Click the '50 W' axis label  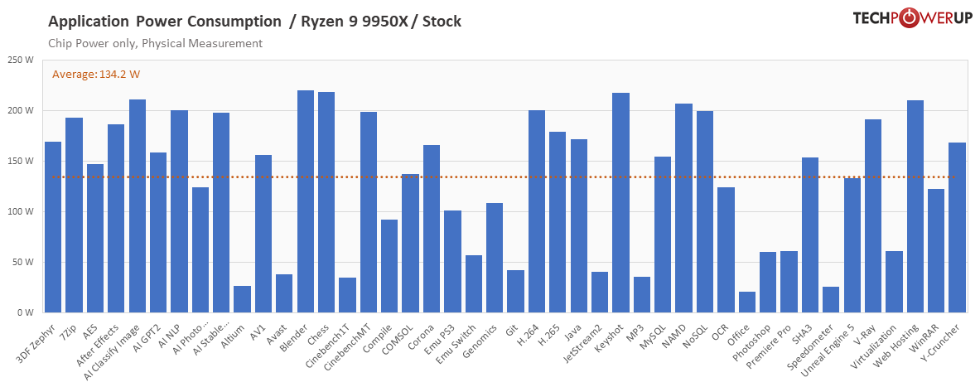pyautogui.click(x=25, y=262)
